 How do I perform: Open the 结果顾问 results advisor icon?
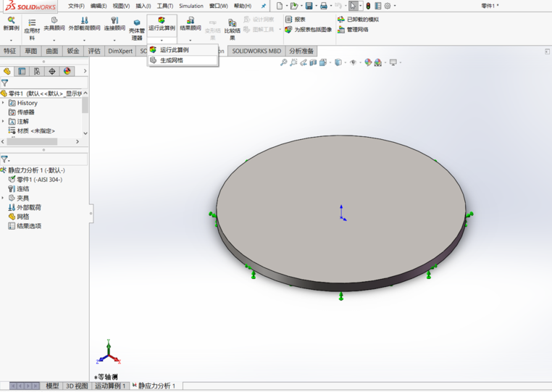191,20
